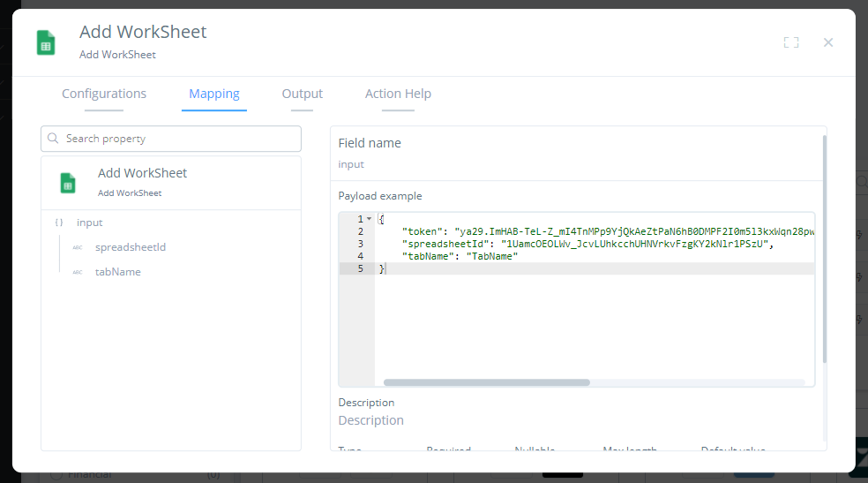This screenshot has width=868, height=483.
Task: Click the ABC type icon beside tabName
Action: 78,272
